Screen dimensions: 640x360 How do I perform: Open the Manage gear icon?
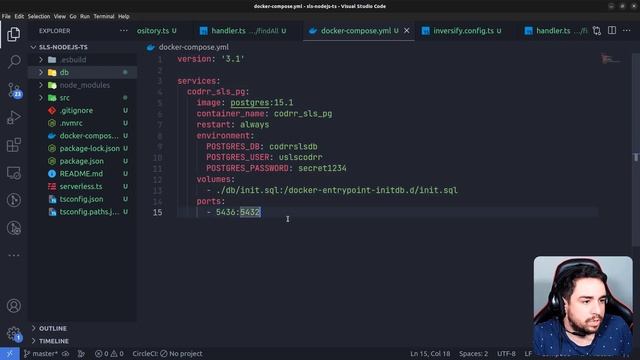[x=13, y=334]
